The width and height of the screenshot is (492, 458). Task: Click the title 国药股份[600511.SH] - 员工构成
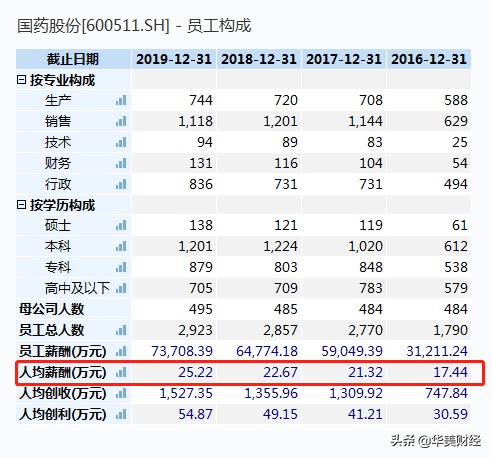click(x=134, y=26)
